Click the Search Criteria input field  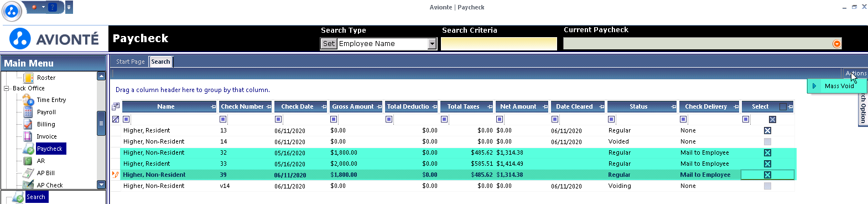click(499, 44)
